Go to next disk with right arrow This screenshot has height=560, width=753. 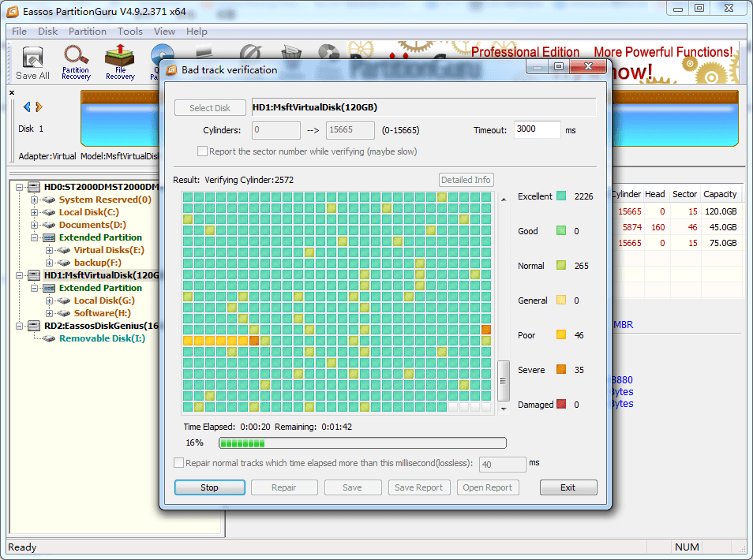(39, 107)
